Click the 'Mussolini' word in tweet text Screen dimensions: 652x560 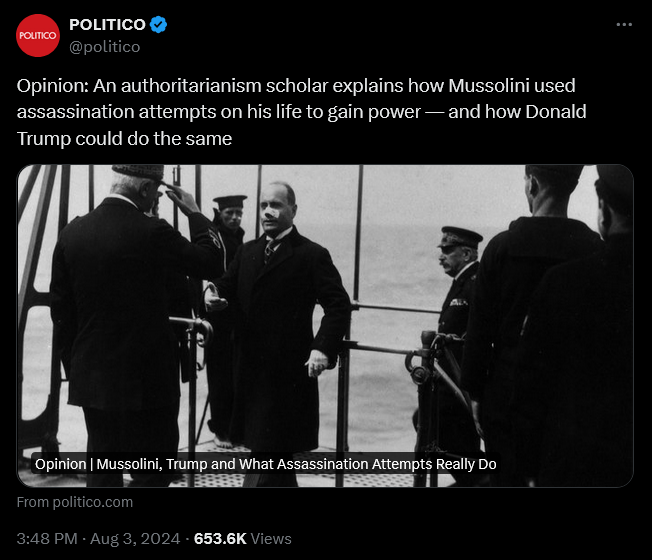pos(488,86)
